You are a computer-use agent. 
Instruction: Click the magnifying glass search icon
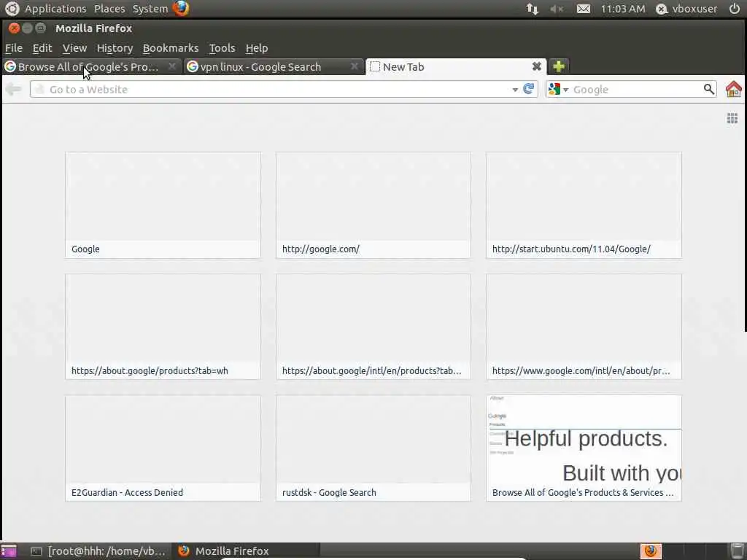pyautogui.click(x=709, y=89)
